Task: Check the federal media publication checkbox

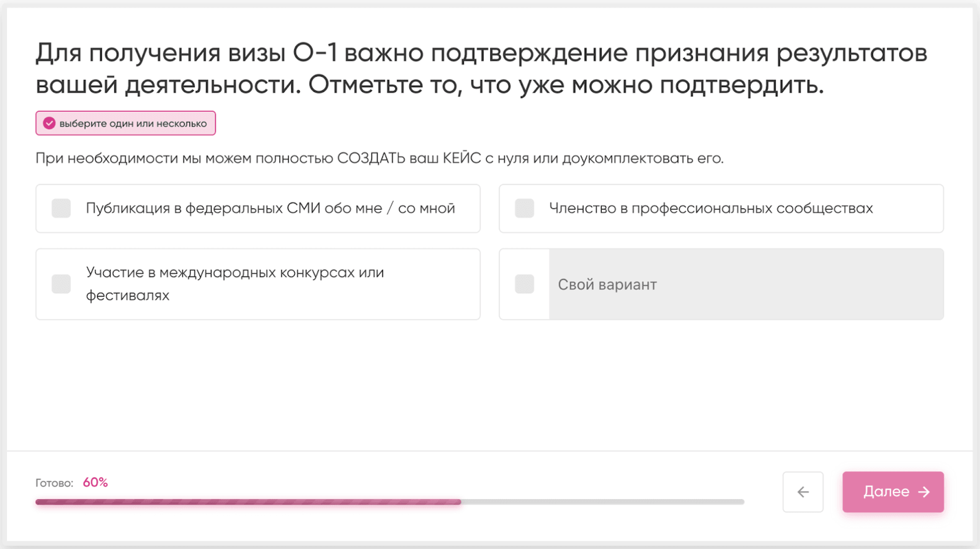Action: coord(61,208)
